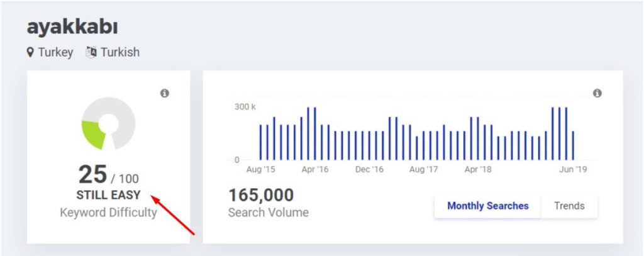This screenshot has width=644, height=256.
Task: Click the Keyword Difficulty caption text
Action: (x=108, y=213)
